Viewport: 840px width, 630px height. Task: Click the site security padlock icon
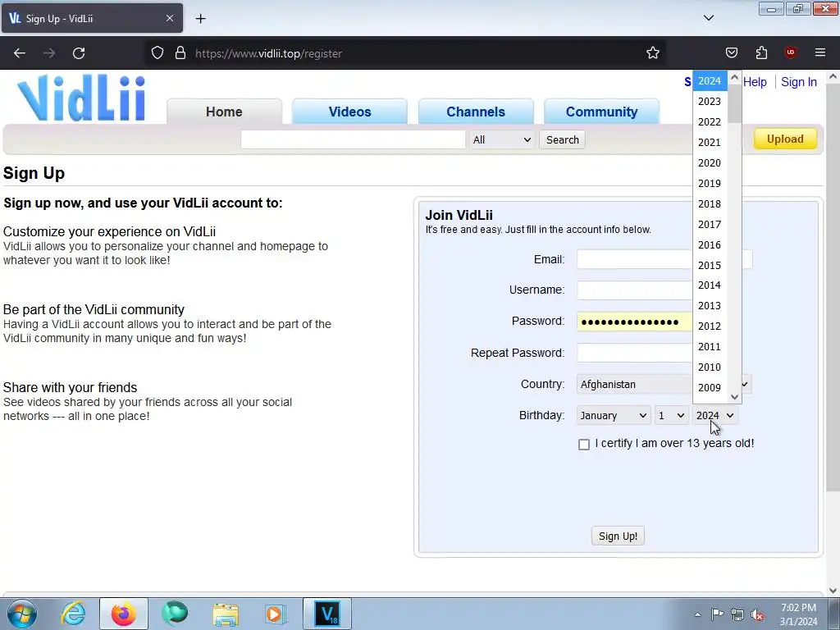[180, 53]
